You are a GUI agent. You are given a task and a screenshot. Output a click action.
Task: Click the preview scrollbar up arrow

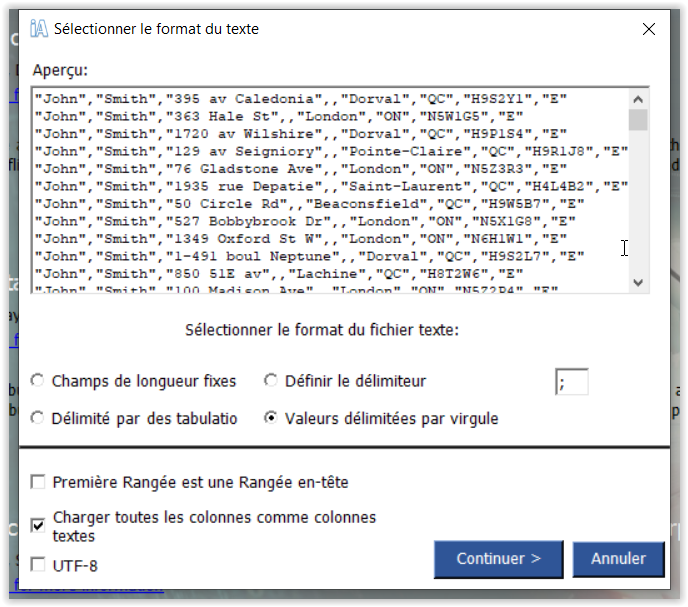pyautogui.click(x=638, y=99)
